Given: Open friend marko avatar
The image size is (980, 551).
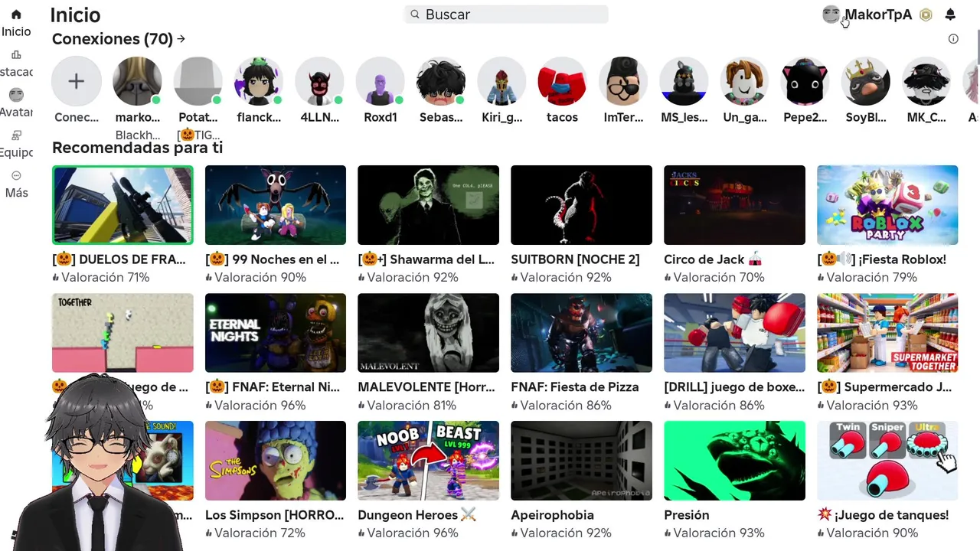Looking at the screenshot, I should 137,81.
